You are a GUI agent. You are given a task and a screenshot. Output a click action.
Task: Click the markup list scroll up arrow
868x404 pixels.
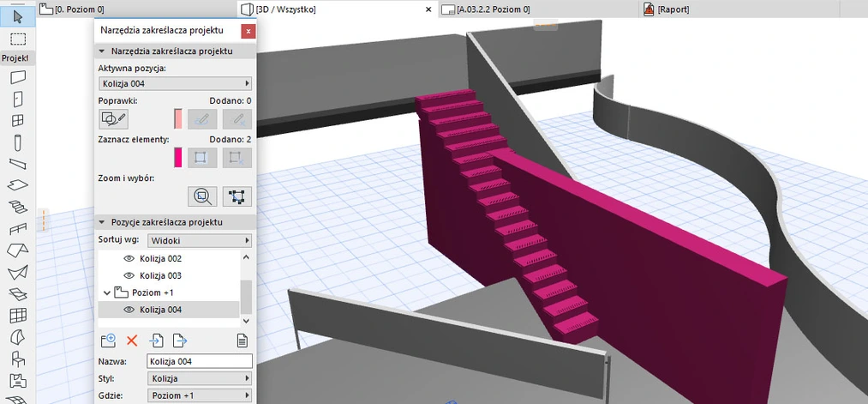(246, 257)
